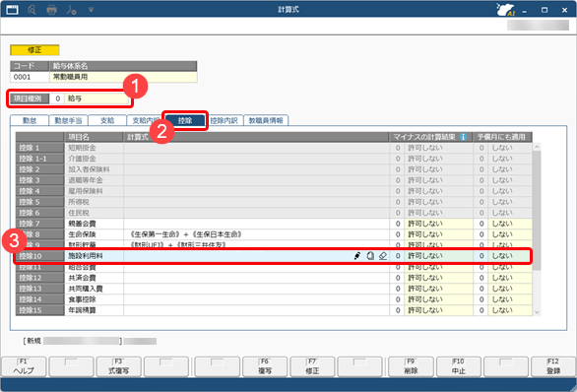577x392 pixels.
Task: Click the F6 複写 button
Action: (265, 366)
